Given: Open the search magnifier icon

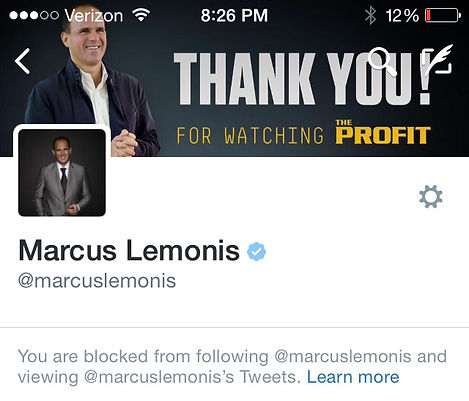Looking at the screenshot, I should (382, 62).
